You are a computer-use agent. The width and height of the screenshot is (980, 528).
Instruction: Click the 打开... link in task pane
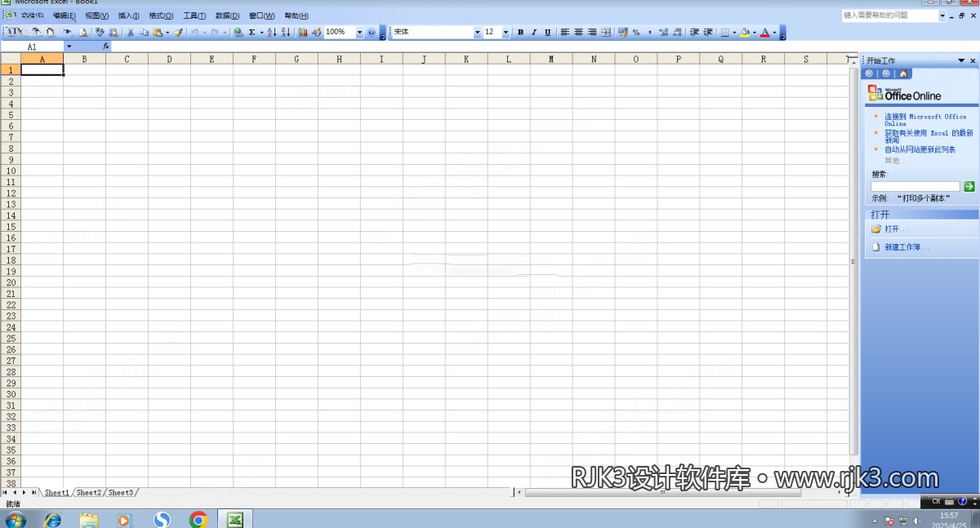tap(896, 229)
